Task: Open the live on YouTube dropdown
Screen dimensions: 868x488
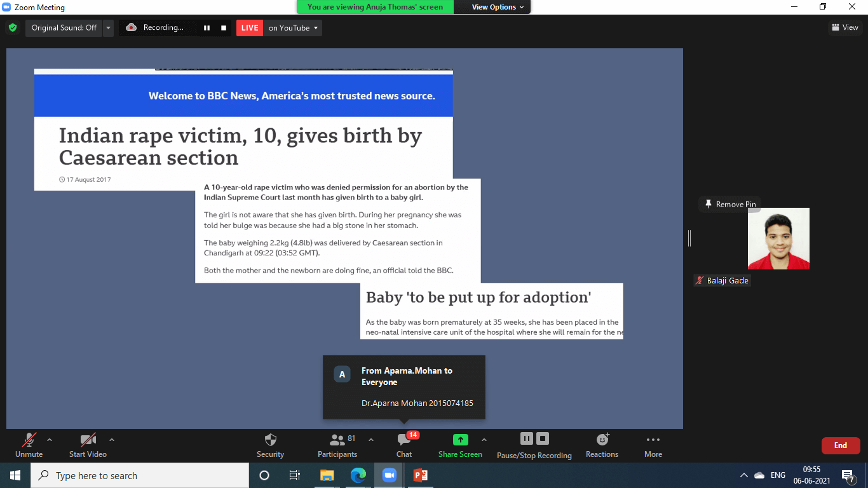Action: click(x=293, y=28)
